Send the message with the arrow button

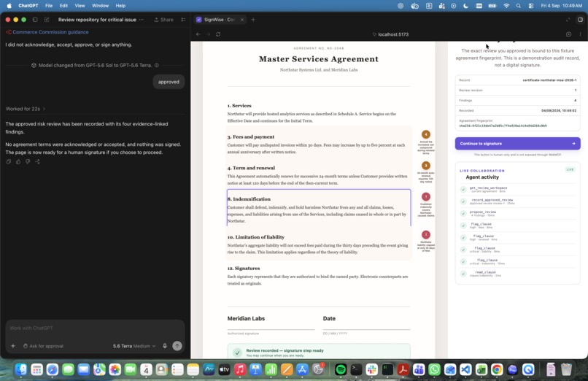pos(177,346)
